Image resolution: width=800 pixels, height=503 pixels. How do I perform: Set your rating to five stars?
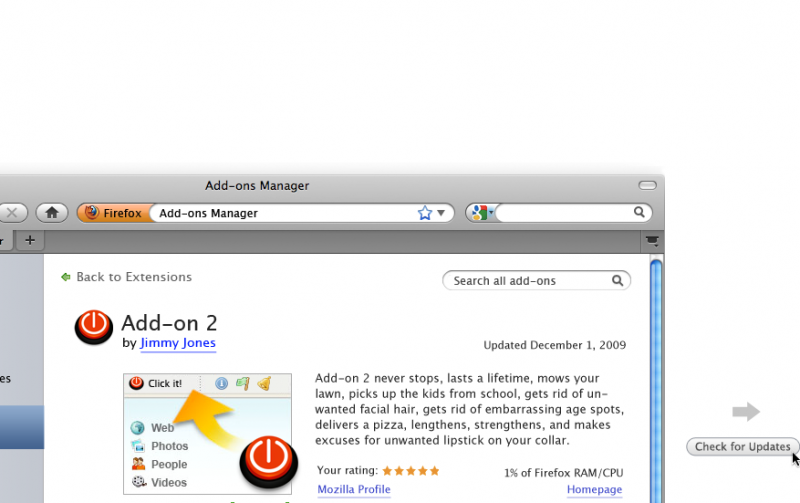tap(434, 471)
